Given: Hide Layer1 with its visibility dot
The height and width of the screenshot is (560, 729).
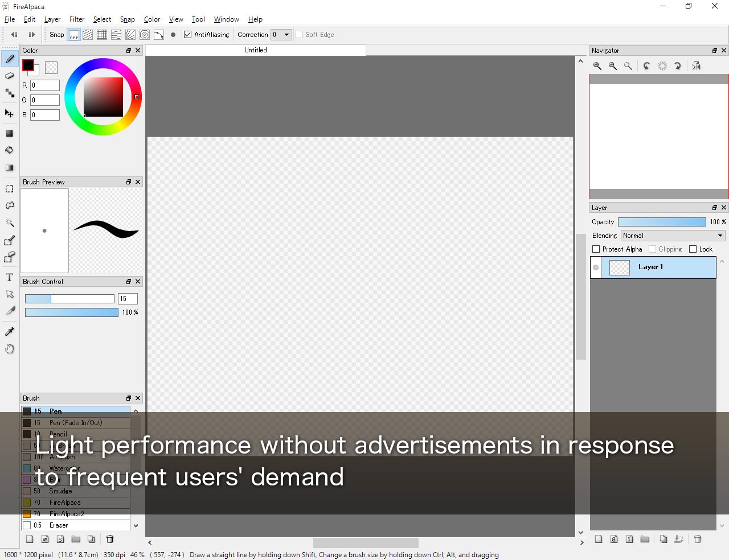Looking at the screenshot, I should [596, 267].
